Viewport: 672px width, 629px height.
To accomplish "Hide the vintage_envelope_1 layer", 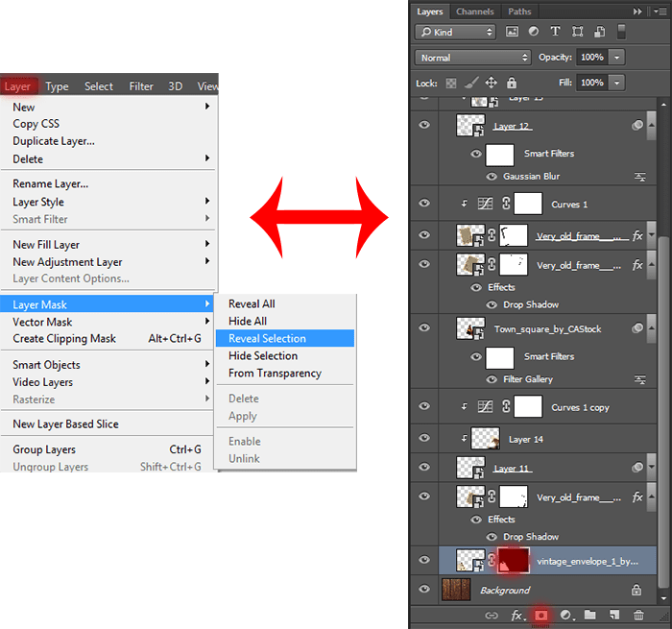I will pos(424,560).
